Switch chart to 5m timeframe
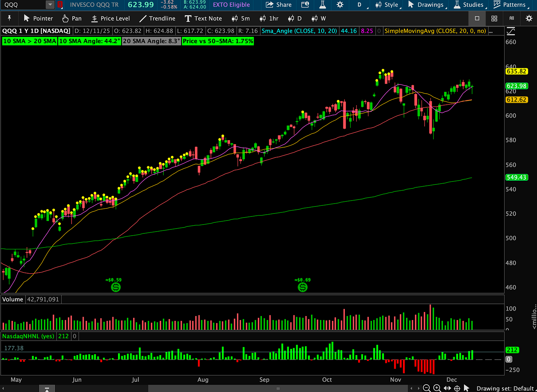 240,18
